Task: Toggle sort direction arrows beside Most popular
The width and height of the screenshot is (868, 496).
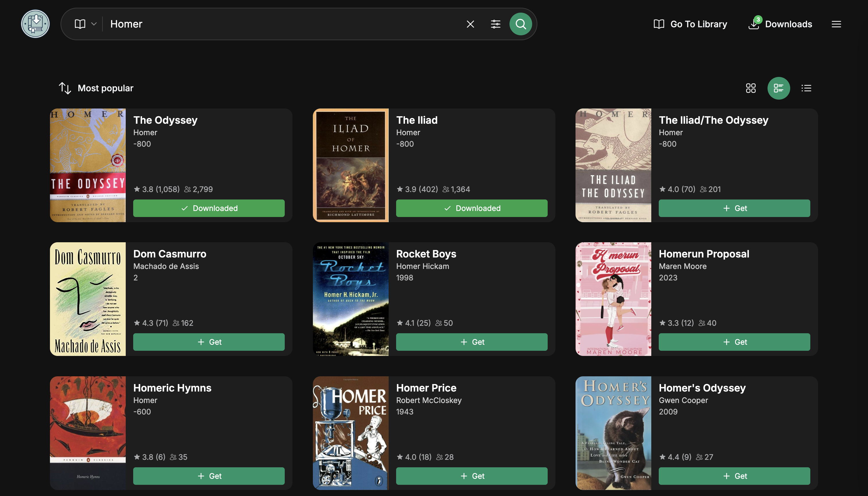Action: point(65,88)
